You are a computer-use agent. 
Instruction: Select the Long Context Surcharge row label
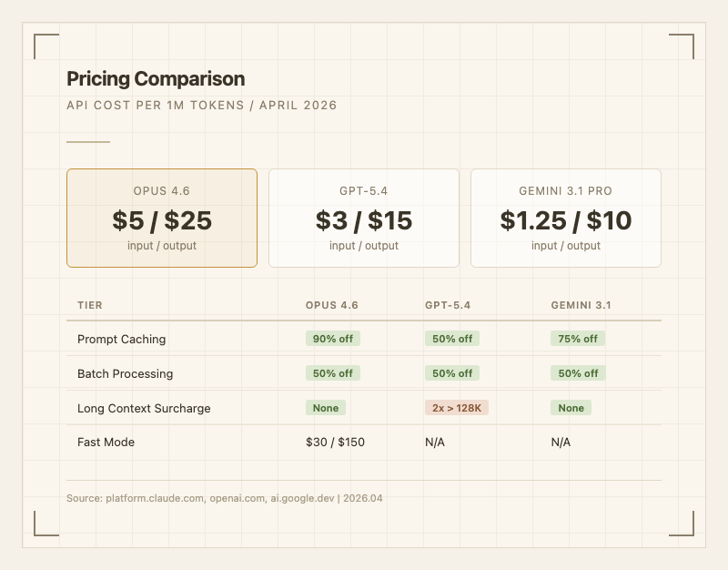(x=144, y=408)
